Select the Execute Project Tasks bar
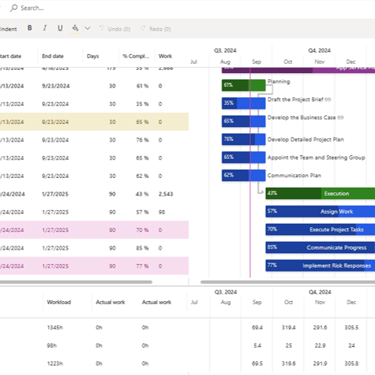This screenshot has width=375, height=375. (x=320, y=229)
